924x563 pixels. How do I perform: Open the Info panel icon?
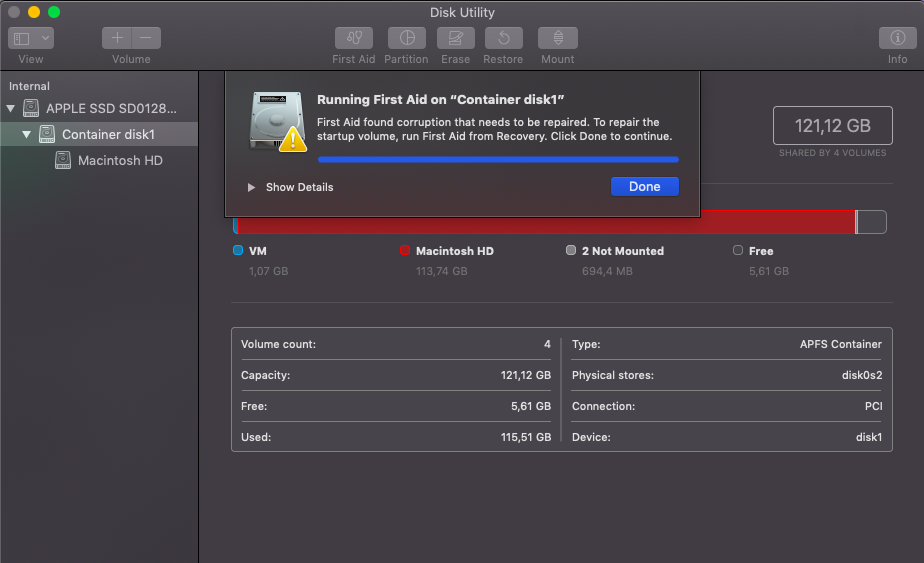tap(897, 38)
